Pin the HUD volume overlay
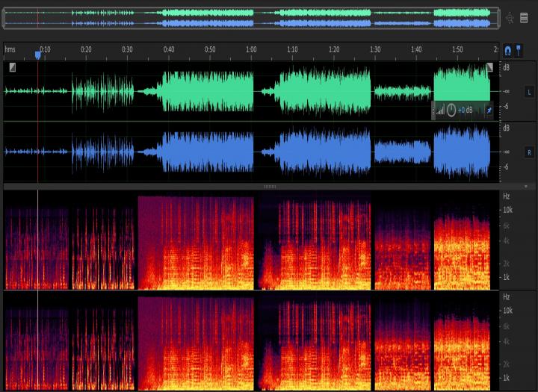 pyautogui.click(x=489, y=111)
